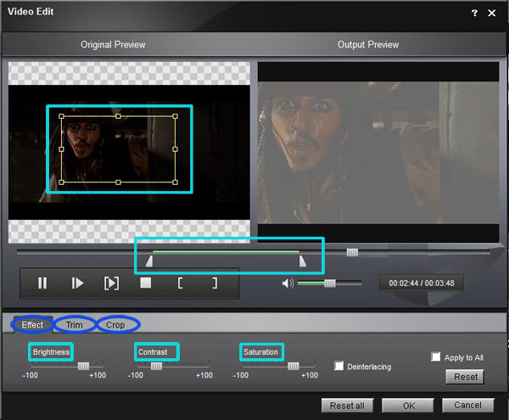Click the Brightness label
This screenshot has width=509, height=420.
pos(51,352)
